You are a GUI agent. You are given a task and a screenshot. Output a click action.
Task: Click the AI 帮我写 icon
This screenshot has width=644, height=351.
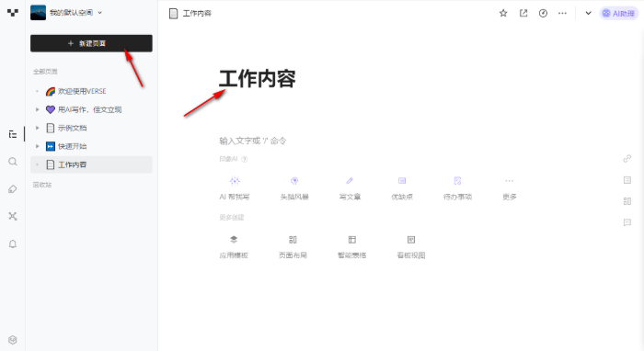click(235, 181)
